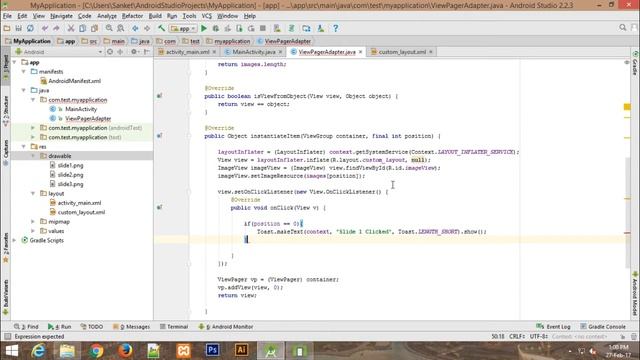
Task: Open the app run configuration dropdown
Action: [x=183, y=29]
